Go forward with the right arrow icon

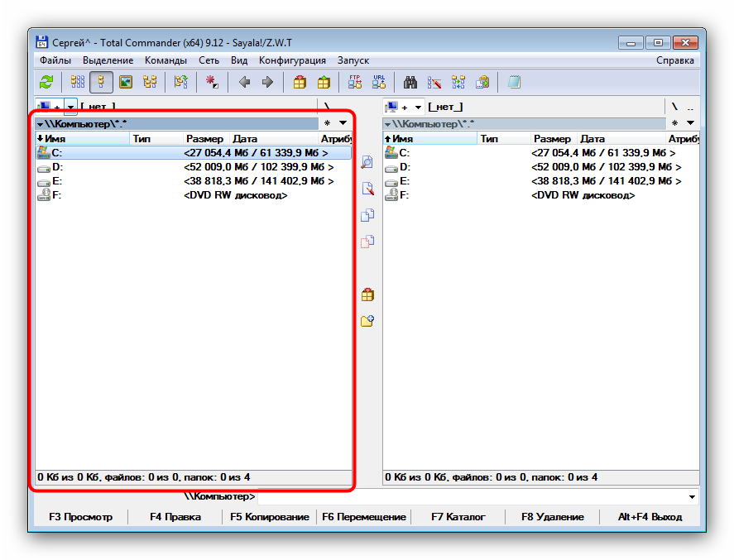(268, 83)
